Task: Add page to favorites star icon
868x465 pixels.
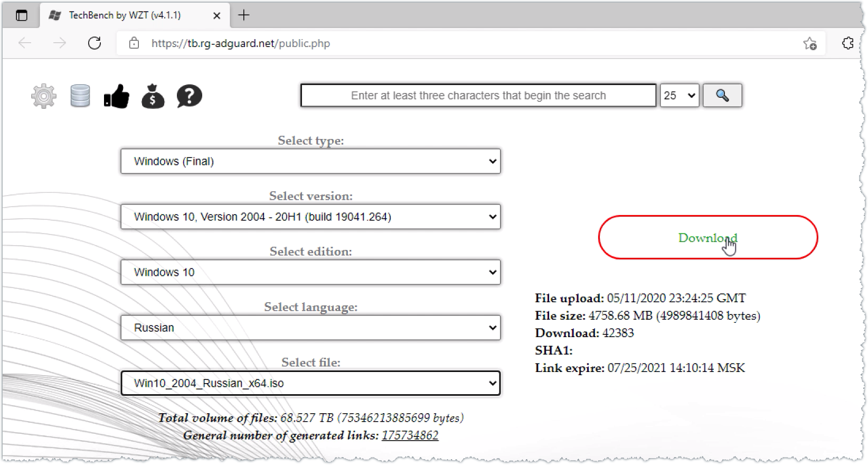Action: 809,43
